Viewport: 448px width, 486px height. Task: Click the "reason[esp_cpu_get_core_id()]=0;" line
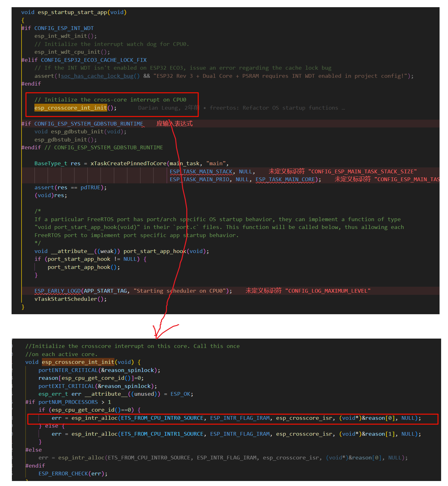pos(91,378)
